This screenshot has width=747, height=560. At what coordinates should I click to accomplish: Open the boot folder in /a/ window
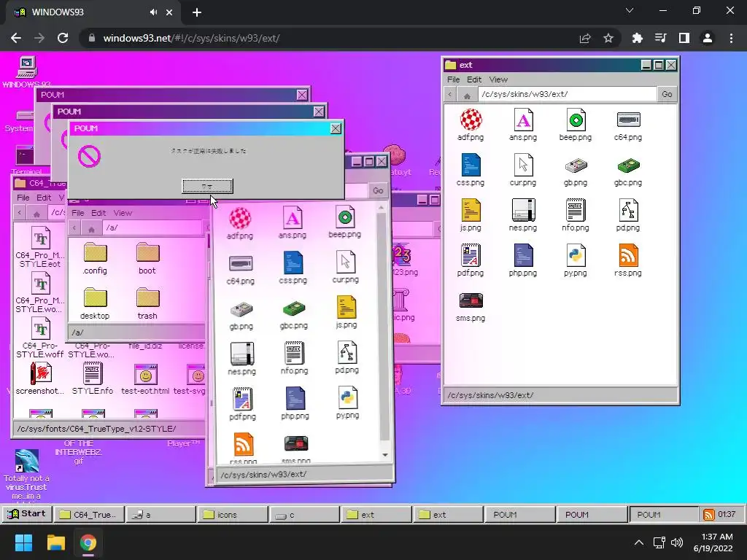tap(147, 259)
